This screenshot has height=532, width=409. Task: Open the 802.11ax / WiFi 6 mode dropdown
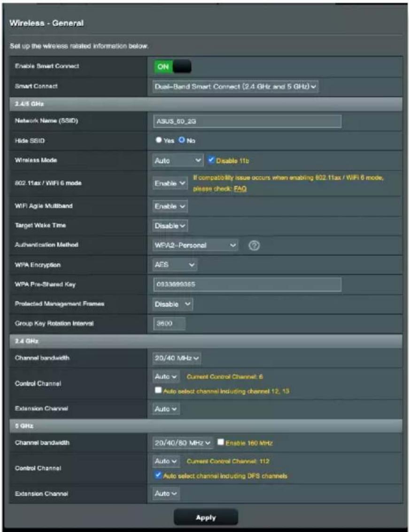point(170,183)
